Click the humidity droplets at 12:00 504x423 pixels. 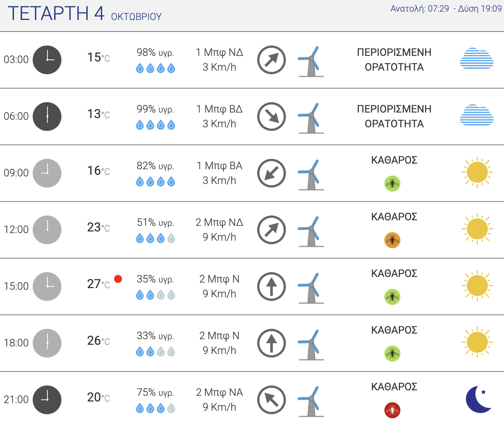pyautogui.click(x=156, y=239)
